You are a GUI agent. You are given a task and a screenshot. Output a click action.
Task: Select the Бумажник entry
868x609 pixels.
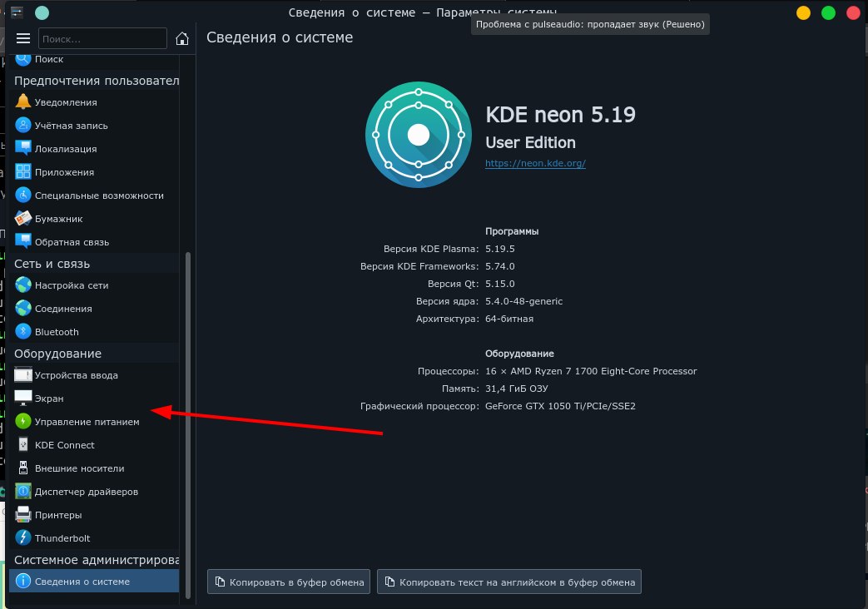click(x=94, y=218)
